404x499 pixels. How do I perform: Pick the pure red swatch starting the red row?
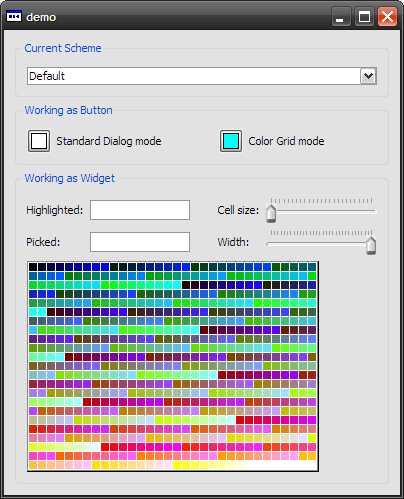105,447
